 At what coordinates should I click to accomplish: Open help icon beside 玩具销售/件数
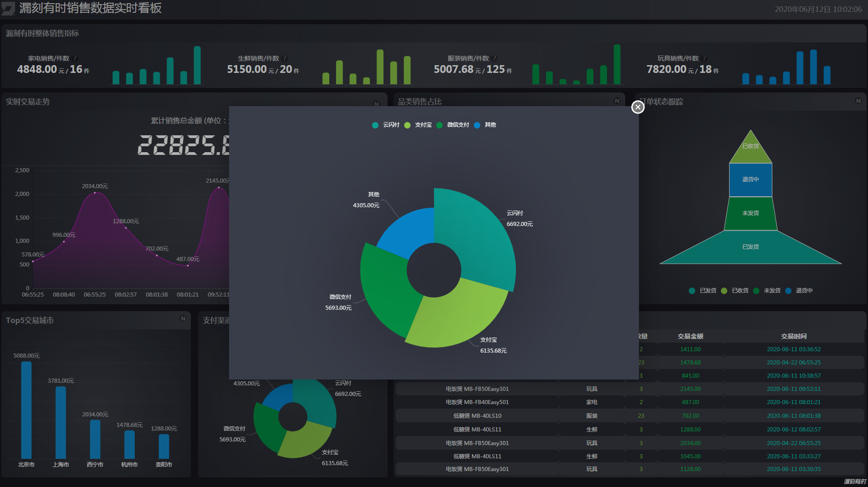pyautogui.click(x=705, y=58)
